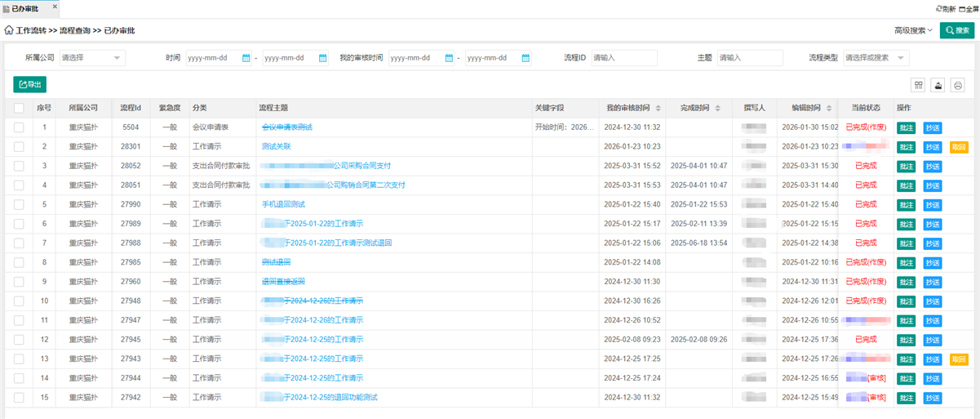Click the home icon in the breadcrumb

pos(9,30)
